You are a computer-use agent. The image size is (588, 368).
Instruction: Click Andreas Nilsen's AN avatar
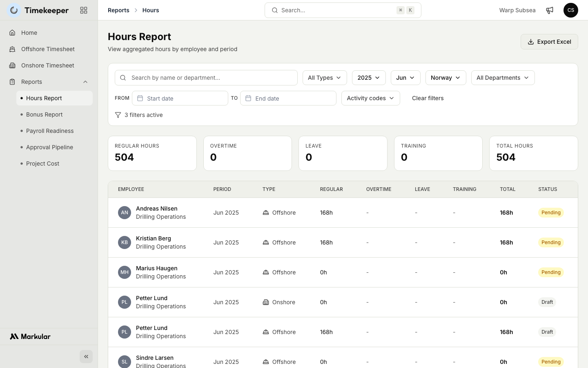(x=125, y=213)
